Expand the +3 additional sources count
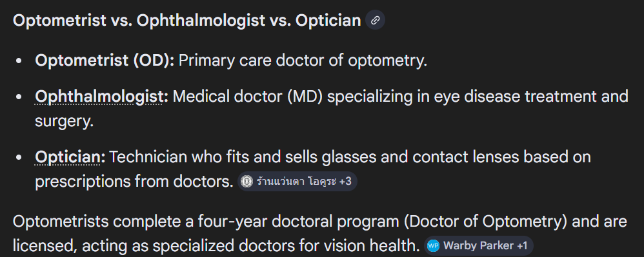Viewport: 644px width, 257px height. pos(345,181)
